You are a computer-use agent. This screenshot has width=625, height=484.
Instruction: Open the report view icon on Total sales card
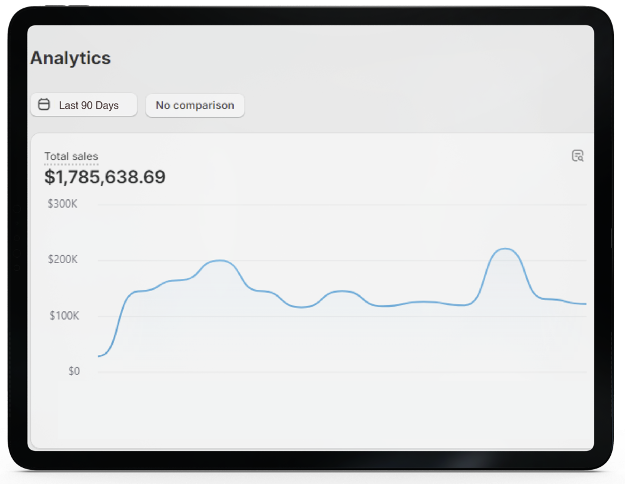point(577,155)
